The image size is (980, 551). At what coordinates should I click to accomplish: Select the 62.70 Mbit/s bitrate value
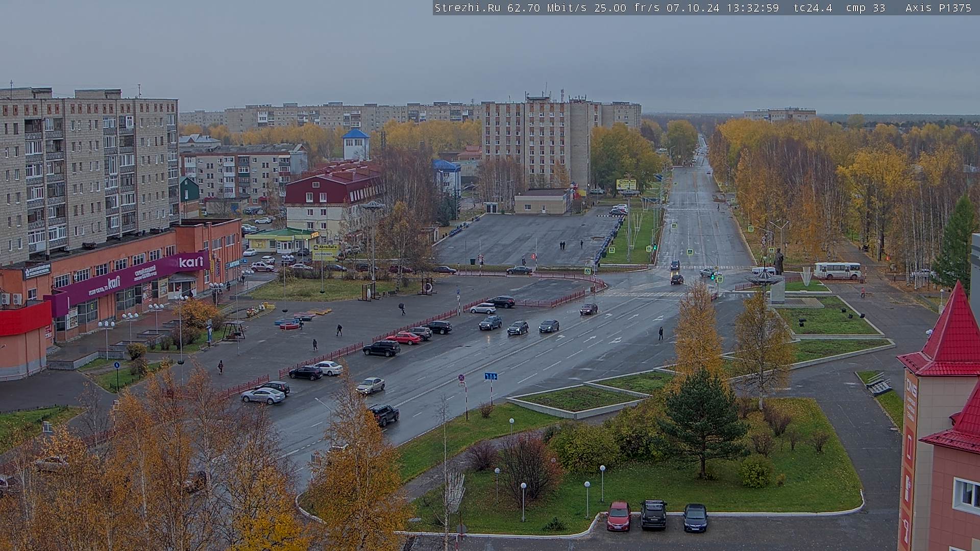pos(547,8)
